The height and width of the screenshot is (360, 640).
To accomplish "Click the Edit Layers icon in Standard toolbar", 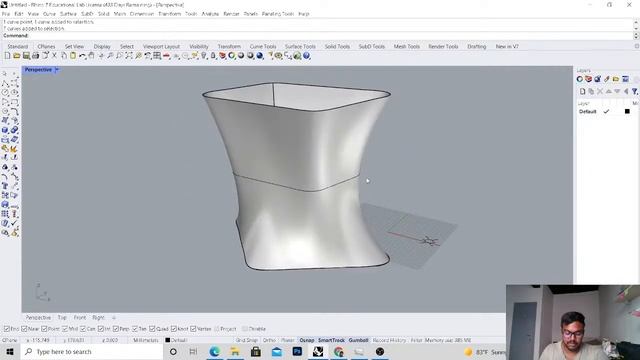I will 222,56.
